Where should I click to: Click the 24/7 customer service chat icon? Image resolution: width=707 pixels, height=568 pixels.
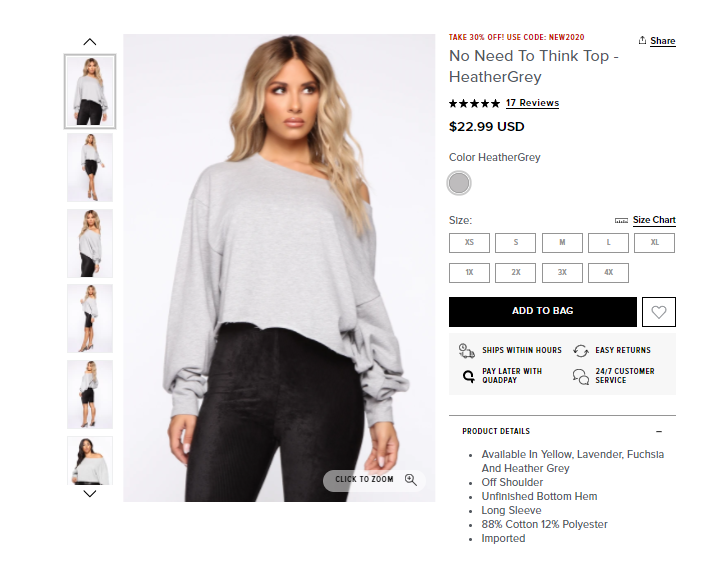click(581, 376)
